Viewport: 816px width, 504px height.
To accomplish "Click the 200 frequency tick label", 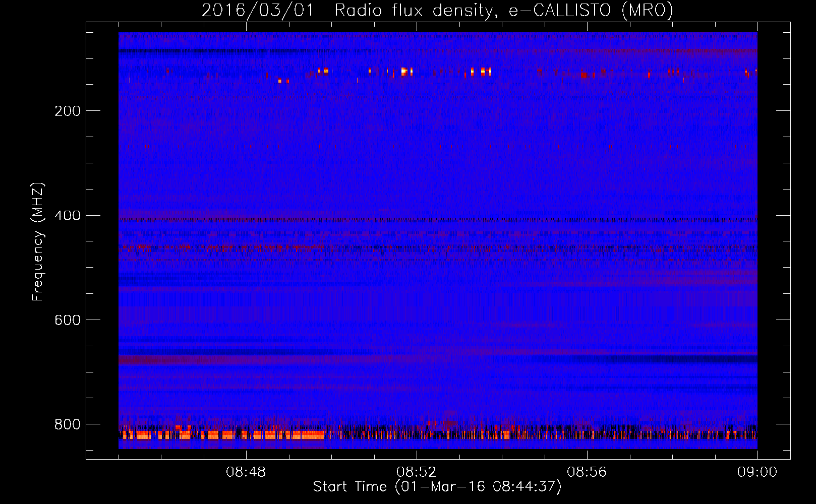I will coord(68,111).
